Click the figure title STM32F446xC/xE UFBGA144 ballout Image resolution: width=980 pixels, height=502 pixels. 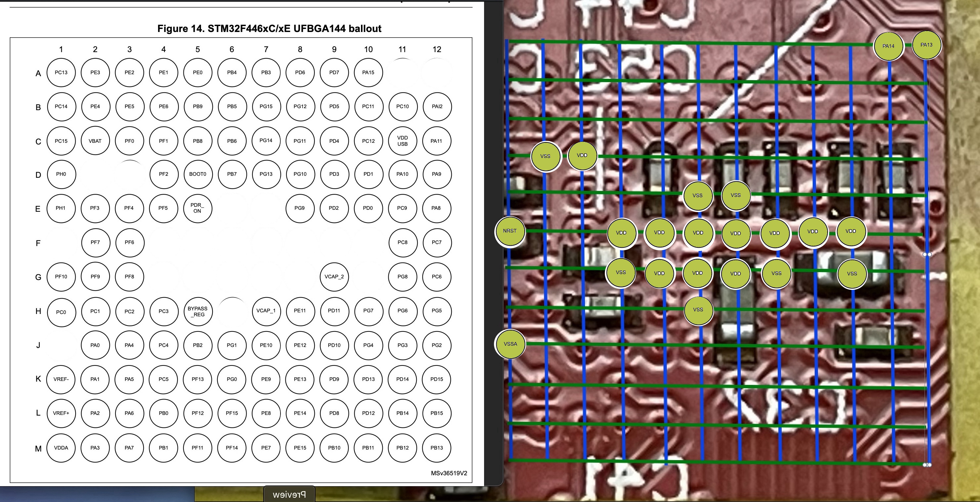(269, 28)
